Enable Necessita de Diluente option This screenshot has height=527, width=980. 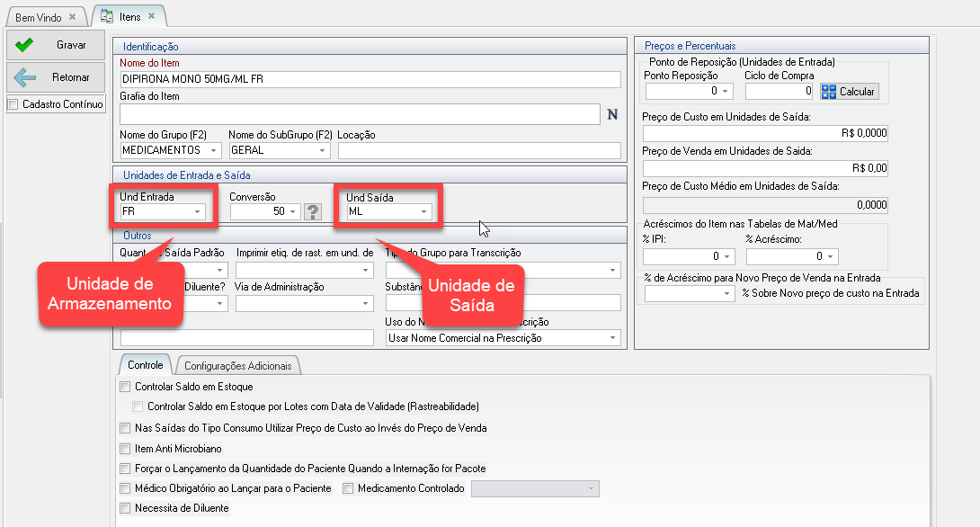[x=125, y=508]
